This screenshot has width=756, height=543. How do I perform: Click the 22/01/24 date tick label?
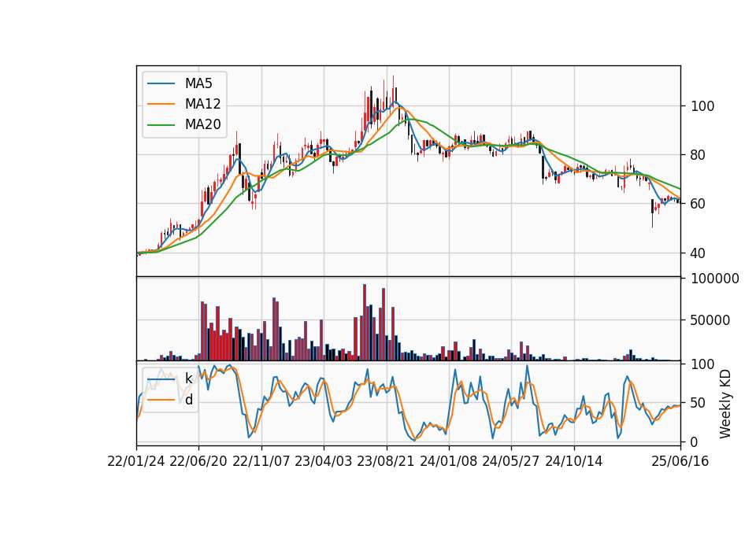136,461
